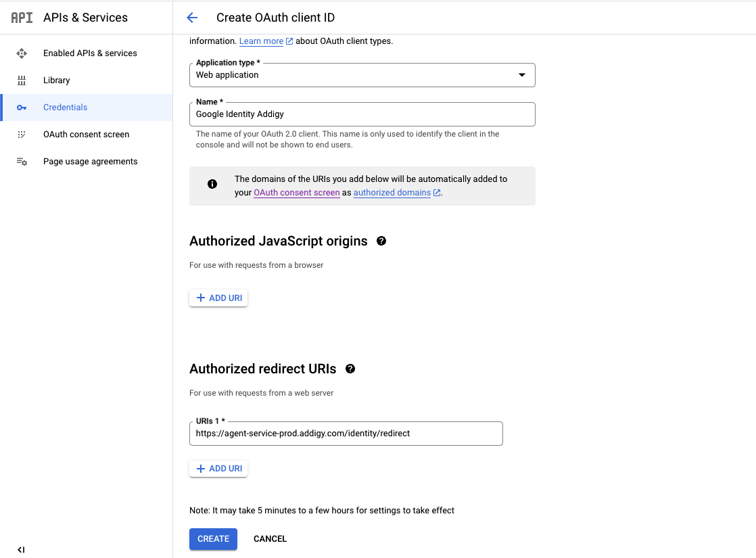Click help icon beside Authorized redirect URIs
Screen dimensions: 756x558
[x=350, y=369]
